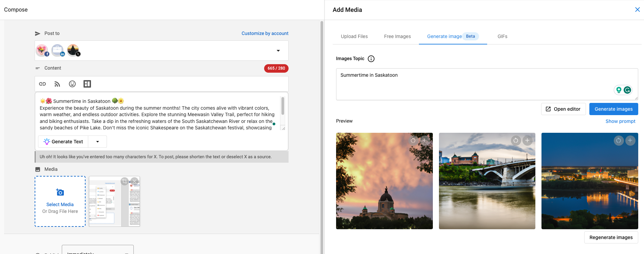This screenshot has height=254, width=644.
Task: Regenerate the night skyline preview image
Action: click(x=619, y=141)
